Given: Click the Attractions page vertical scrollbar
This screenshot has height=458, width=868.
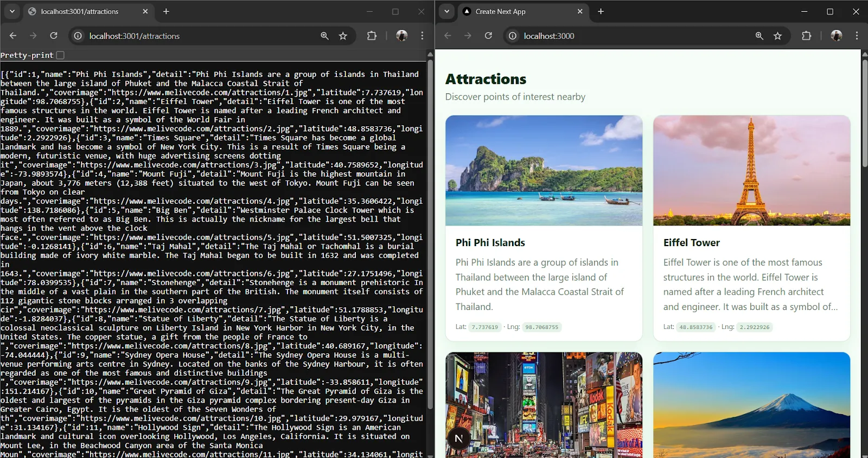Looking at the screenshot, I should (x=864, y=114).
